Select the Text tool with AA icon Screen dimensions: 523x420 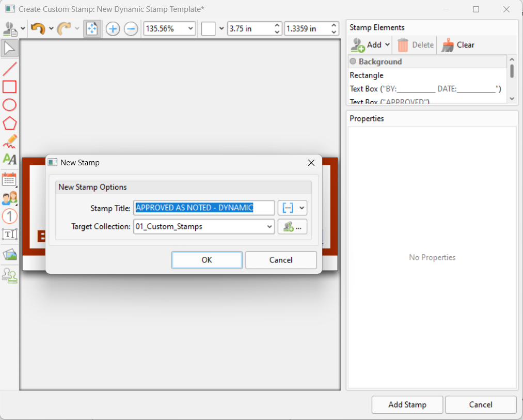9,159
